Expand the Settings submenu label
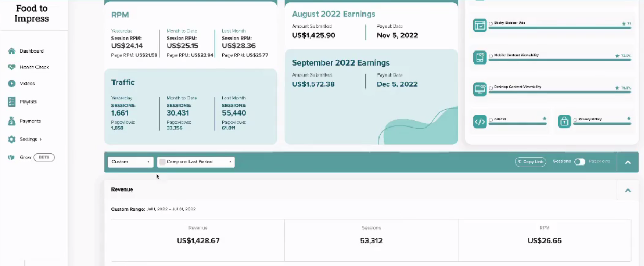Screen dimensions: 644x266 [30, 140]
